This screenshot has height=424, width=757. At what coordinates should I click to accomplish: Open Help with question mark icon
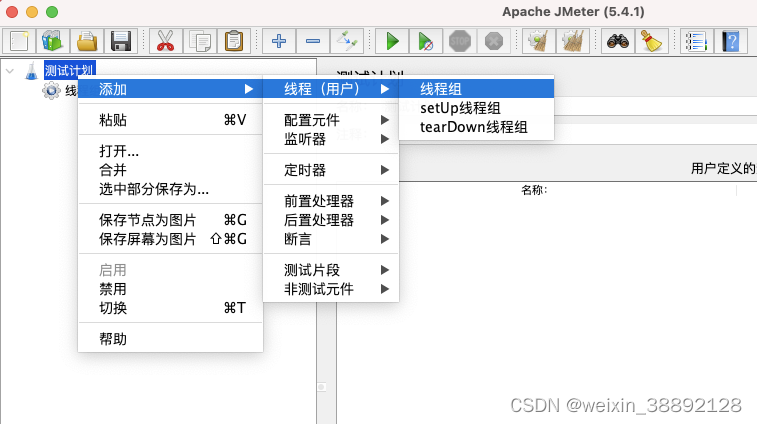(731, 41)
